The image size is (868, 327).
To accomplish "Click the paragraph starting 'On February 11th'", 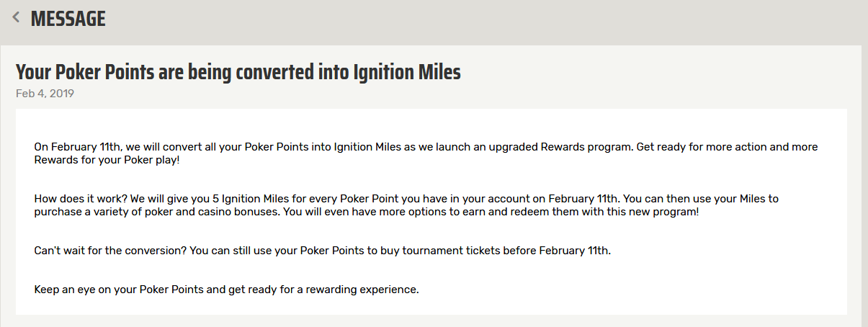I will pos(426,153).
